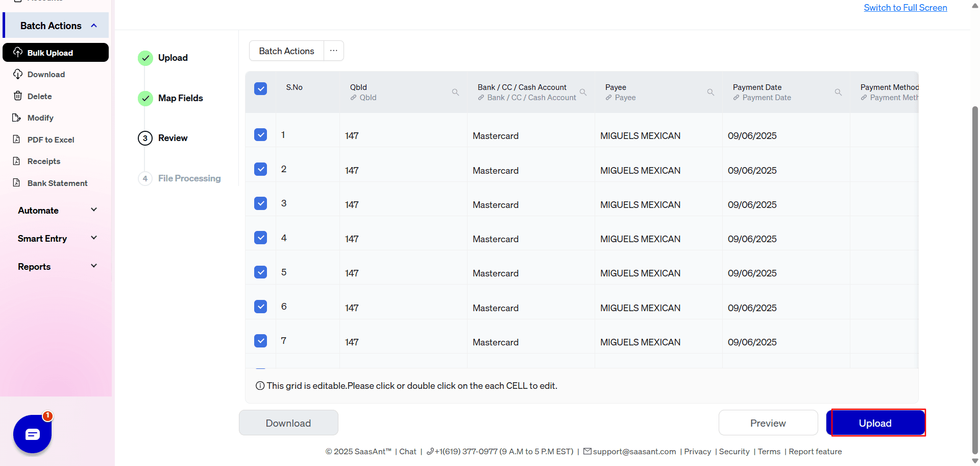Screen dimensions: 980x466
Task: Open the Delete sidebar item
Action: [x=56, y=96]
